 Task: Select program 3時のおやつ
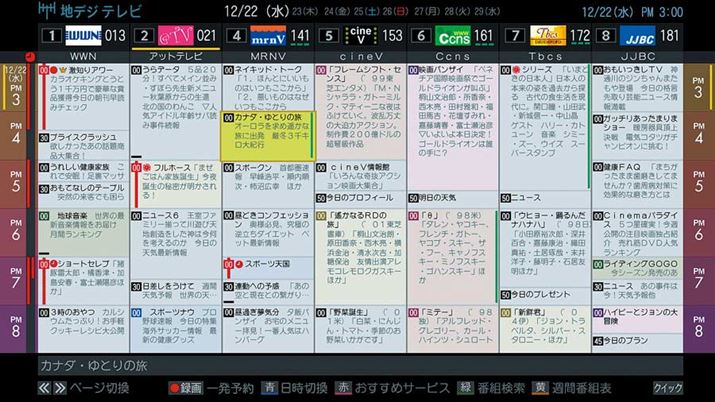tap(83, 329)
